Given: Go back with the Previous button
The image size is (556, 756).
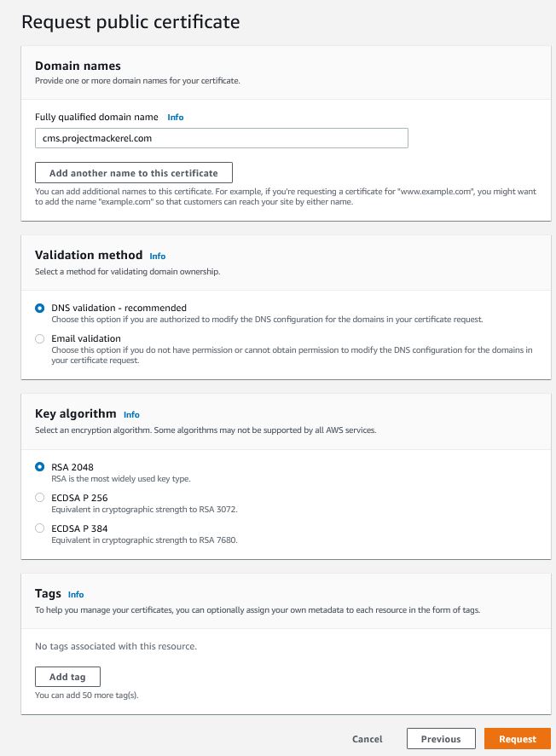Looking at the screenshot, I should (441, 739).
